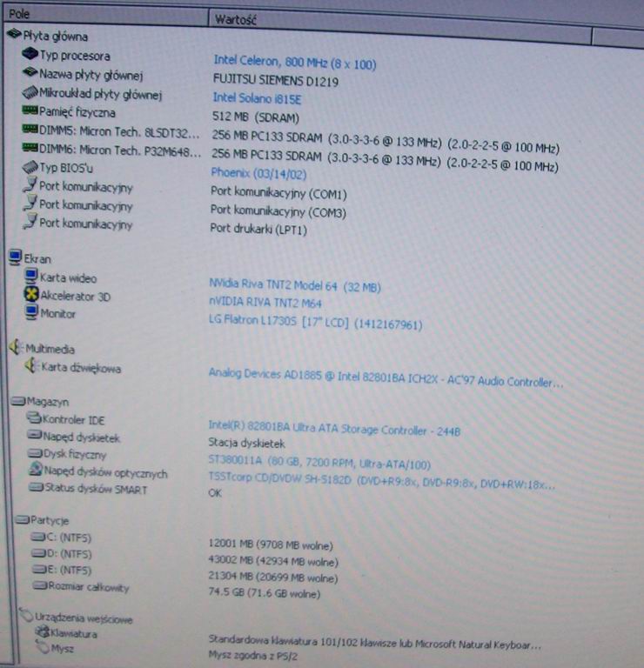Open the Intel Celeron 800 MHz link
The image size is (644, 668).
point(294,63)
